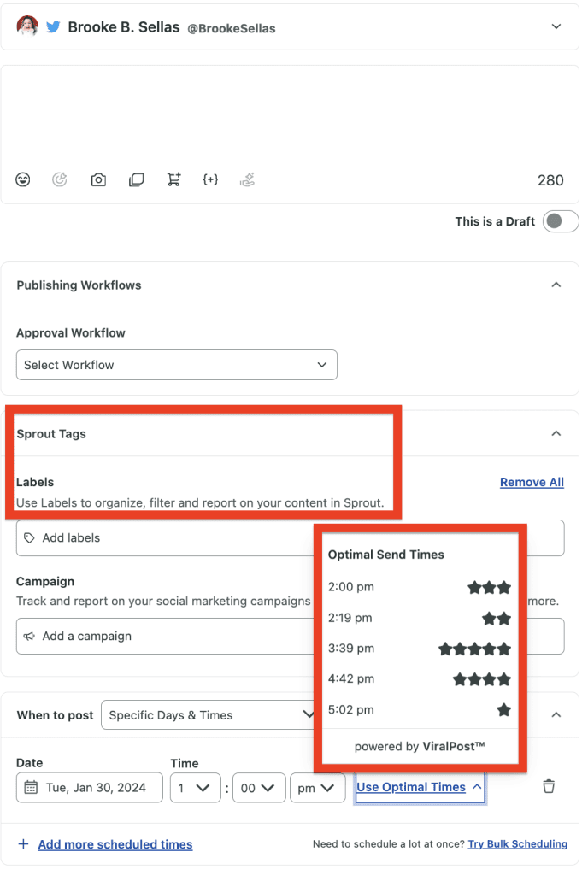Collapse the When to post section

pos(556,715)
